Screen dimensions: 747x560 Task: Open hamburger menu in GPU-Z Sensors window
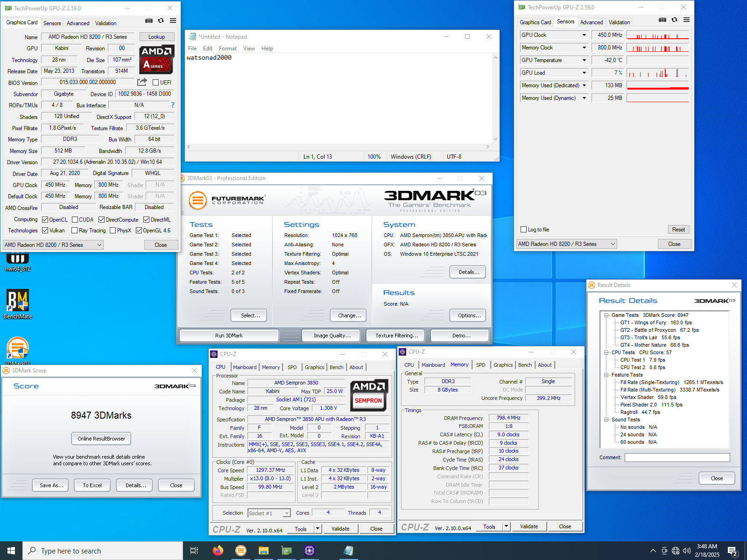[x=687, y=20]
